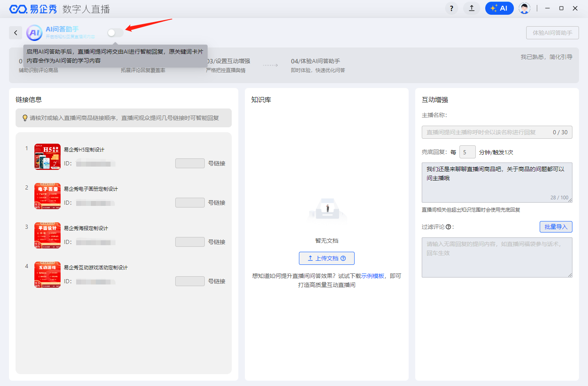Click 我已熟悉，简化引导 link
Image resolution: width=588 pixels, height=386 pixels.
tap(546, 57)
